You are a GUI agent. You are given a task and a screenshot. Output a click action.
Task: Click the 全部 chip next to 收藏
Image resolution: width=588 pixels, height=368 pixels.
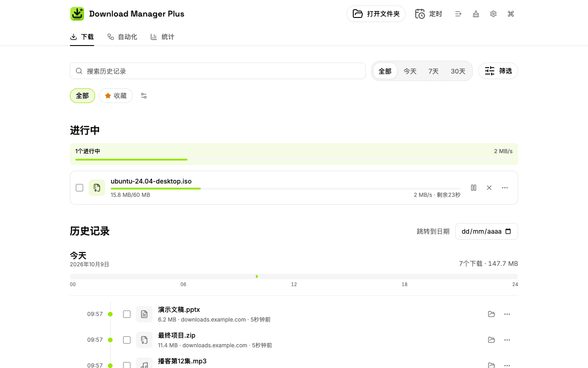[82, 96]
